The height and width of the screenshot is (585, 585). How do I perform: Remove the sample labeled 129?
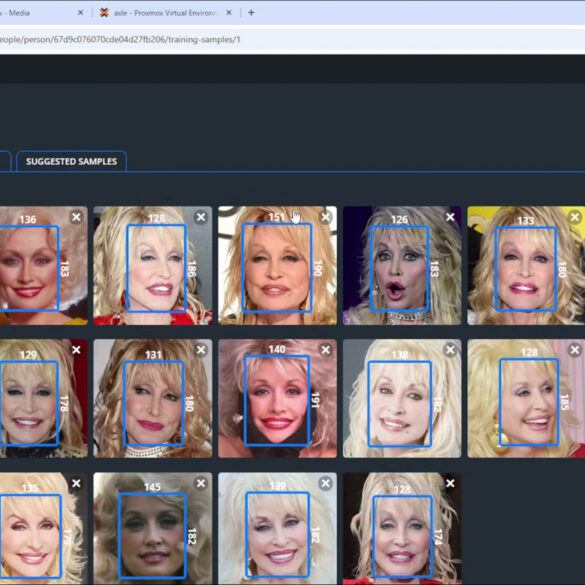76,350
